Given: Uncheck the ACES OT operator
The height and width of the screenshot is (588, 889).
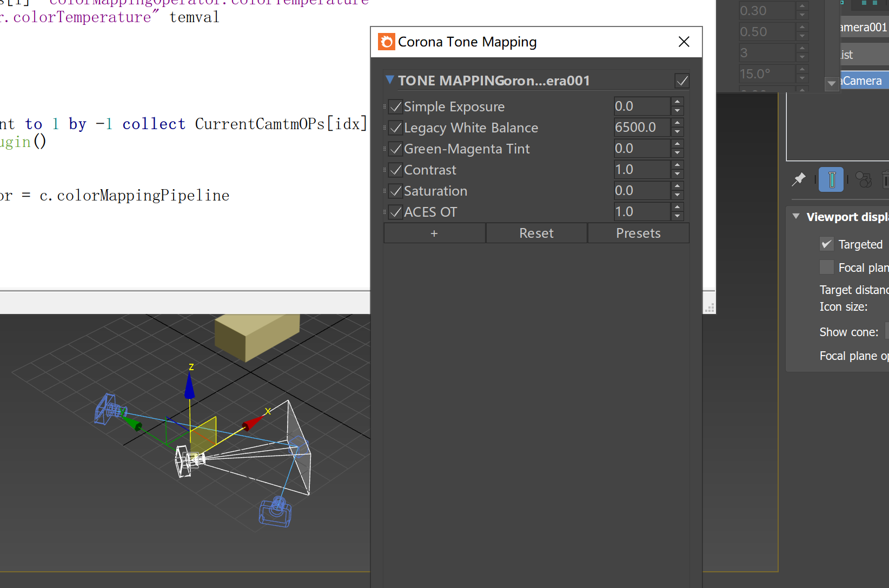Looking at the screenshot, I should tap(396, 212).
